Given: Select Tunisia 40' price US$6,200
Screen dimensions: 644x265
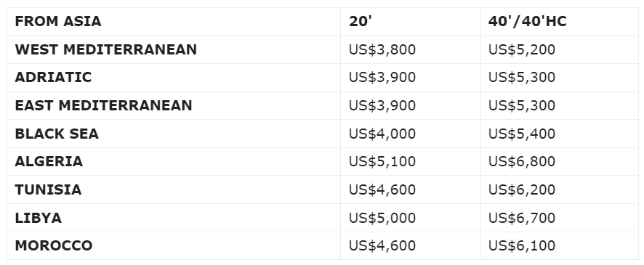Looking at the screenshot, I should pyautogui.click(x=522, y=189).
